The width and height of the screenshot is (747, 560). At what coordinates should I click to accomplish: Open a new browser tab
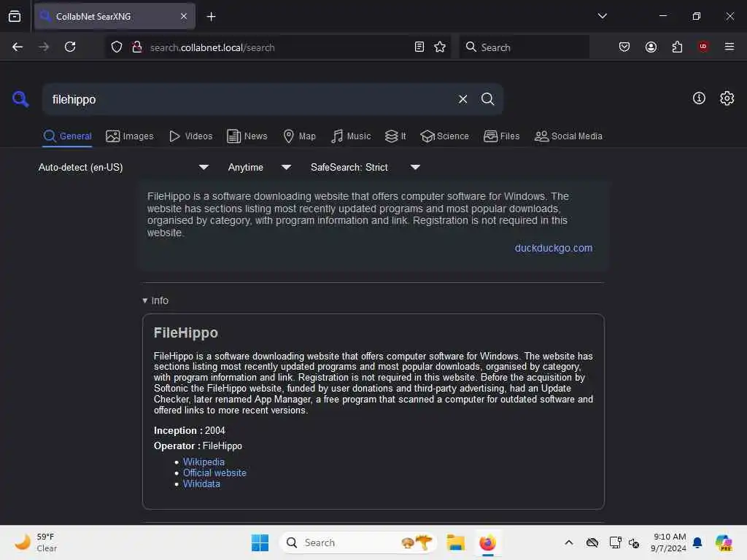(x=211, y=17)
